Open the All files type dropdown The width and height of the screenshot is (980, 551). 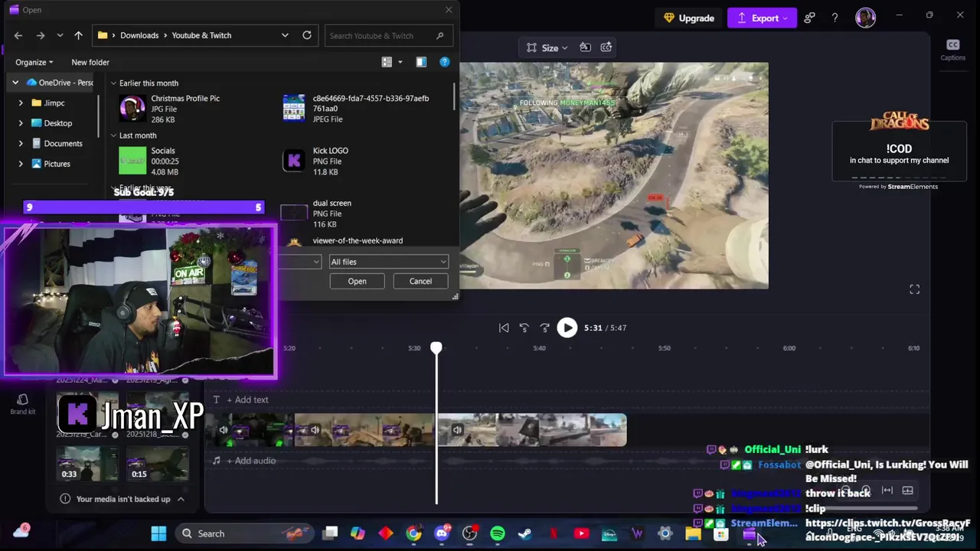coord(388,262)
